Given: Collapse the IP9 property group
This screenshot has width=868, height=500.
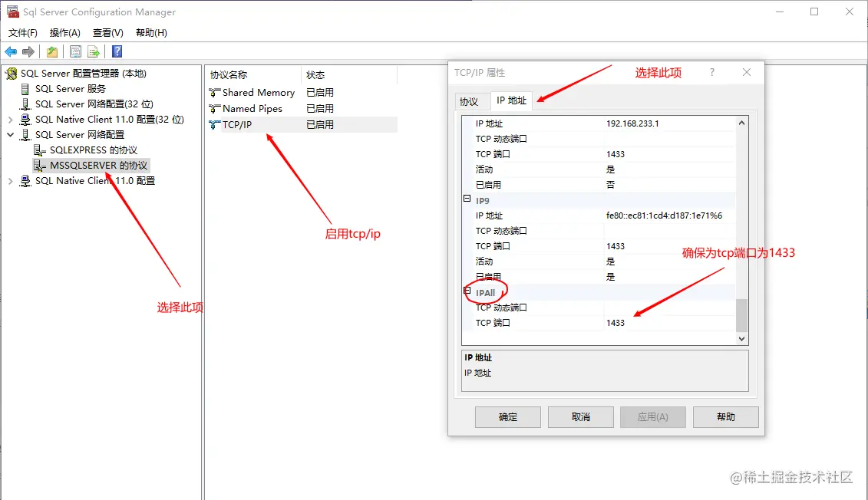Looking at the screenshot, I should pyautogui.click(x=467, y=198).
